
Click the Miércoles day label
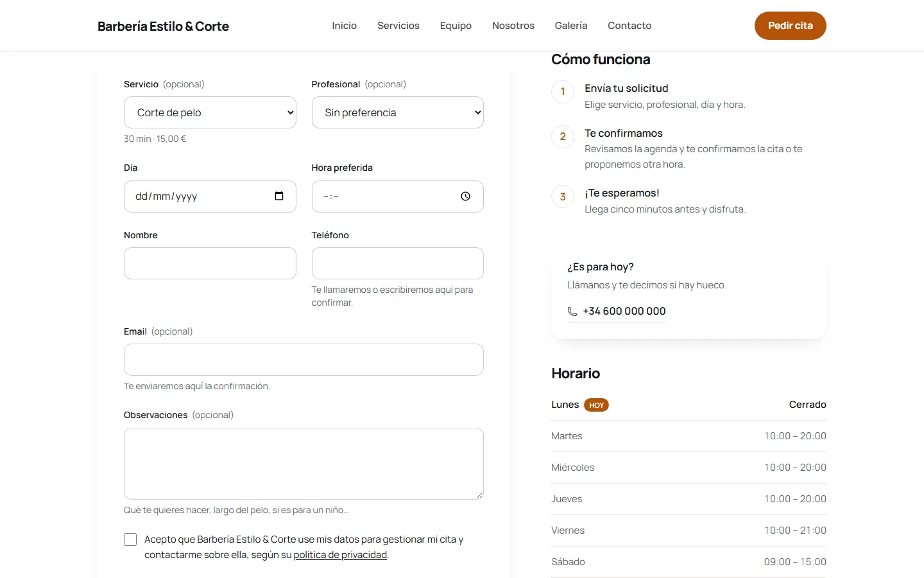572,468
